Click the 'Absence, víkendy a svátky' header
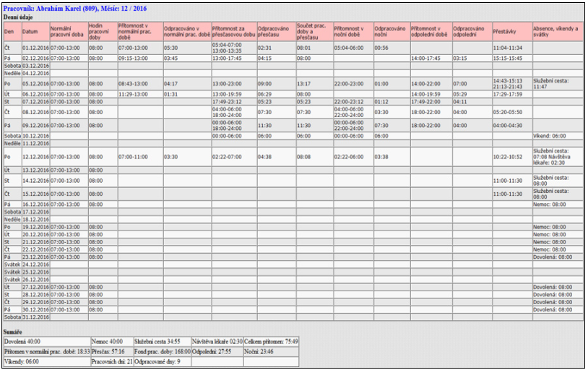This screenshot has width=588, height=370. pos(558,32)
